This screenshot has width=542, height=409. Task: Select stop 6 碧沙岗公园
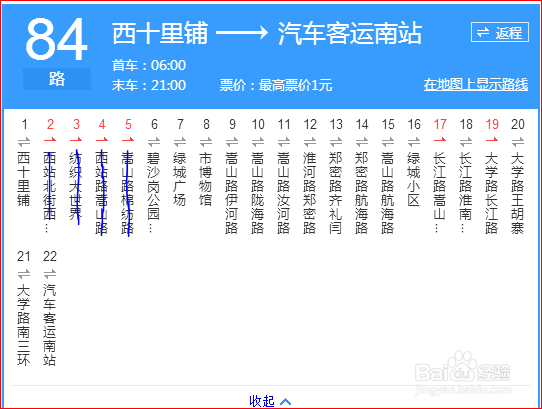[x=154, y=192]
